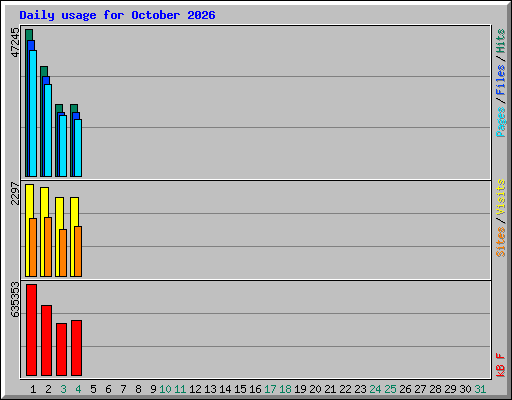The width and height of the screenshot is (512, 400).
Task: Click green day label 18 on the x-axis
Action: point(285,389)
